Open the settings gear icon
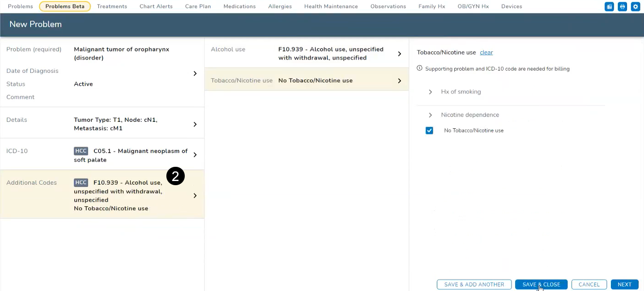The width and height of the screenshot is (644, 291). click(635, 6)
